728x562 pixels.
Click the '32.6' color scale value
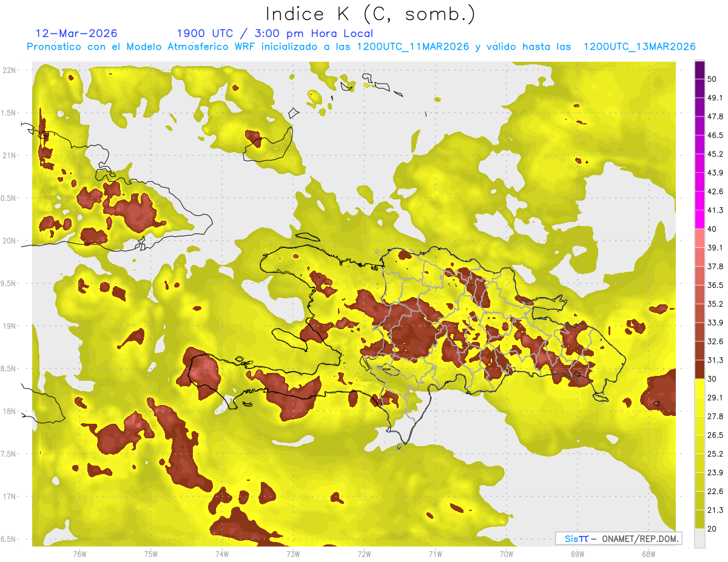click(x=715, y=341)
